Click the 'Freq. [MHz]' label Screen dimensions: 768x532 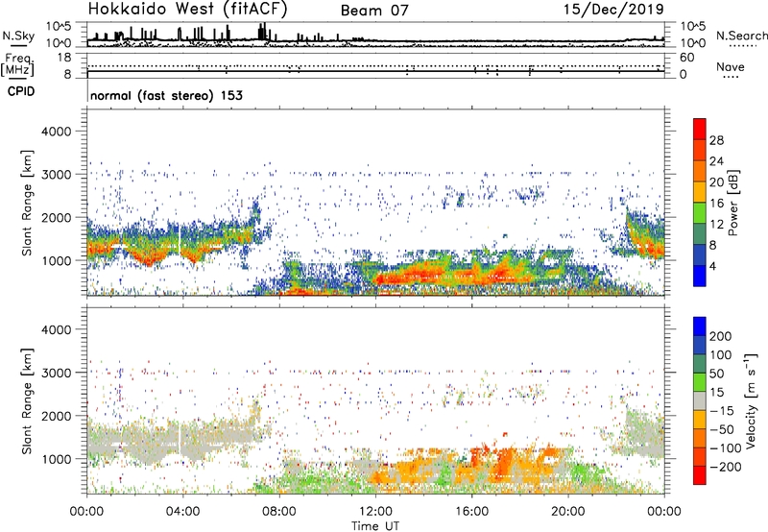click(x=17, y=65)
